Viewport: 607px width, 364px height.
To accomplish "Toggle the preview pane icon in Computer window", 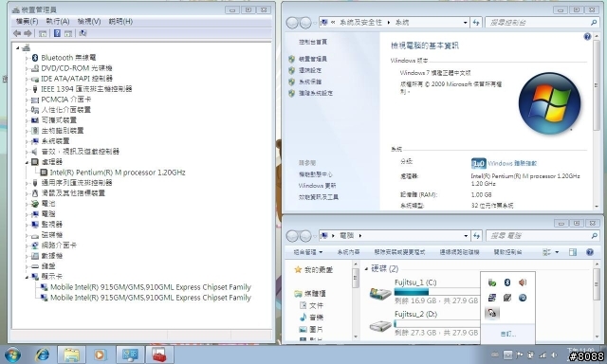I will tap(573, 252).
